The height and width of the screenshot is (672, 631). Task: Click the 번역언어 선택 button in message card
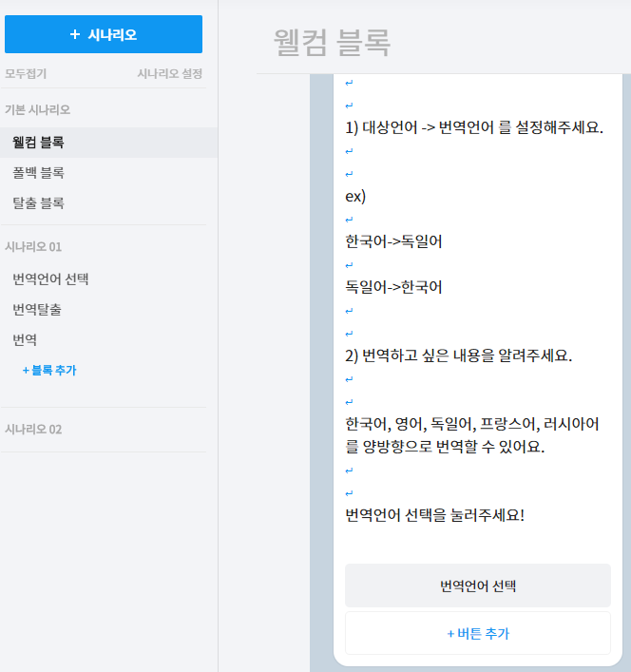[478, 586]
